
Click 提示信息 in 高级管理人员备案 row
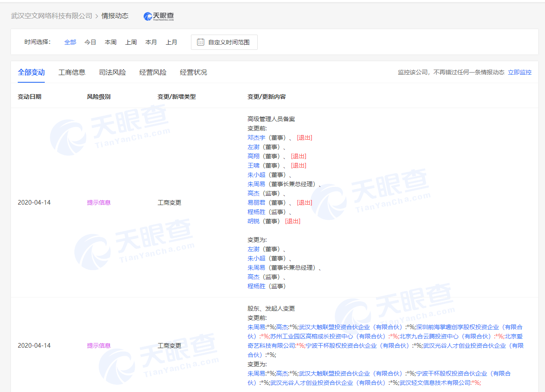tap(99, 203)
